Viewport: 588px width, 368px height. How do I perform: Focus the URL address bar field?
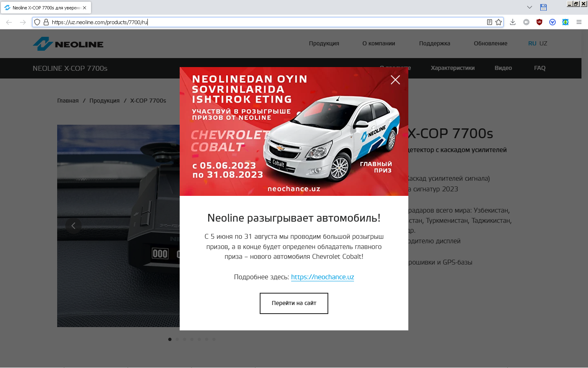pyautogui.click(x=267, y=22)
